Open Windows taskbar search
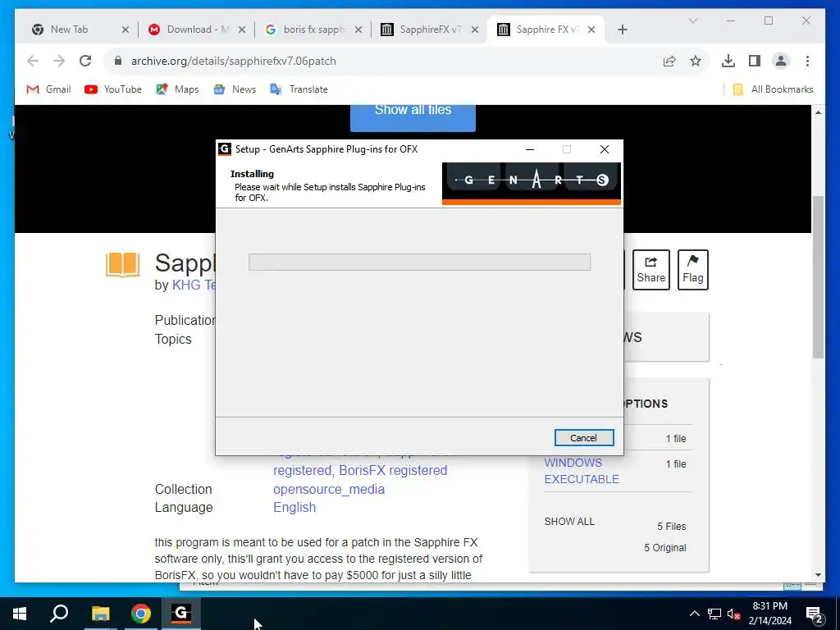Viewport: 840px width, 630px height. coord(59,614)
